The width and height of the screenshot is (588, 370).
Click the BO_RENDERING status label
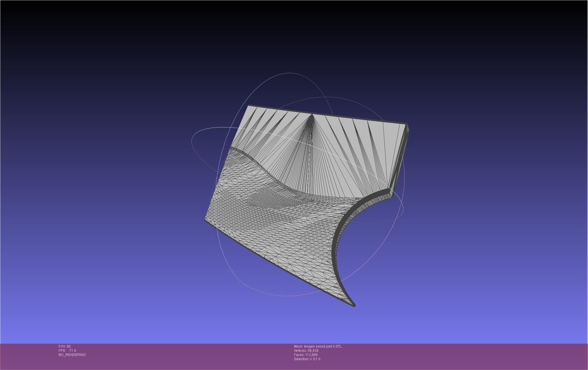coord(72,355)
